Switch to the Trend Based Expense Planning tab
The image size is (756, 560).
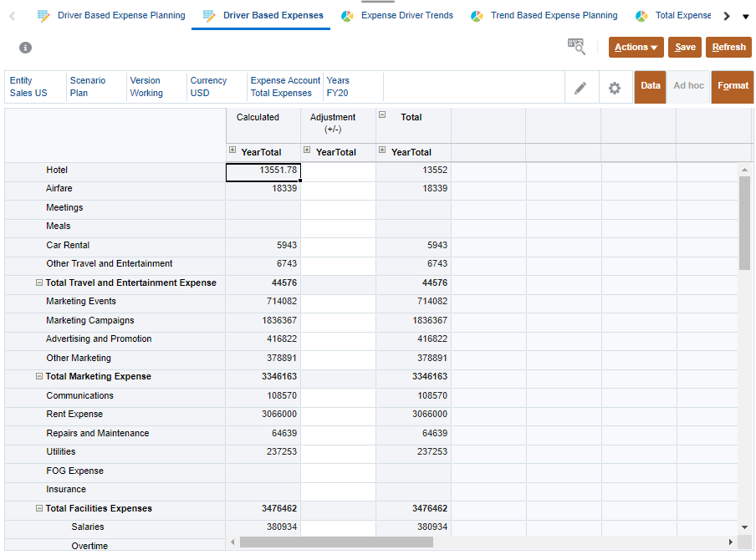pyautogui.click(x=554, y=14)
